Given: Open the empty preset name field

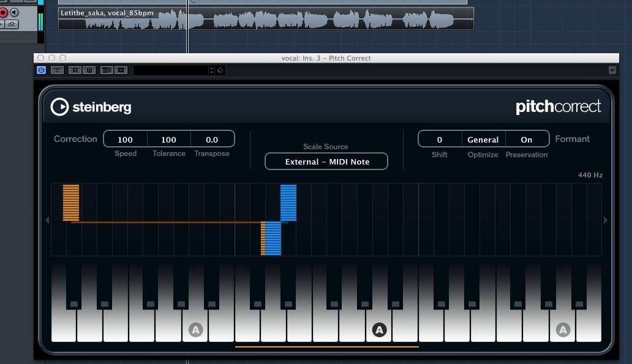Looking at the screenshot, I should click(170, 70).
